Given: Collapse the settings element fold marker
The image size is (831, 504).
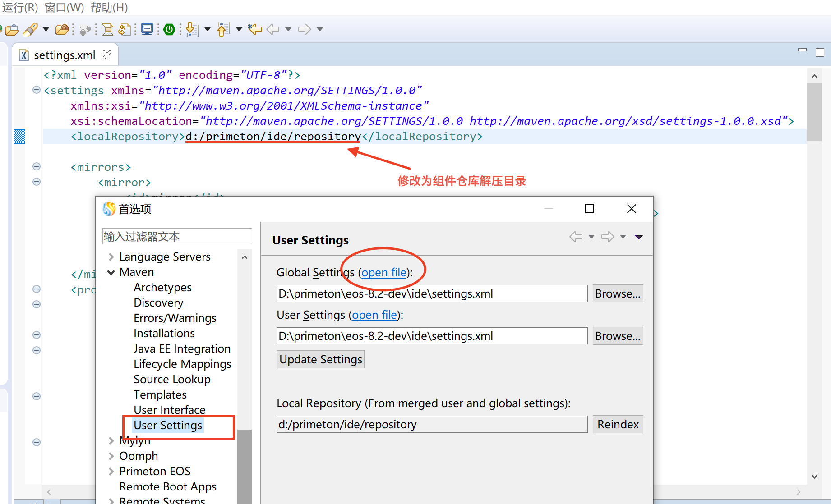Looking at the screenshot, I should (x=37, y=90).
